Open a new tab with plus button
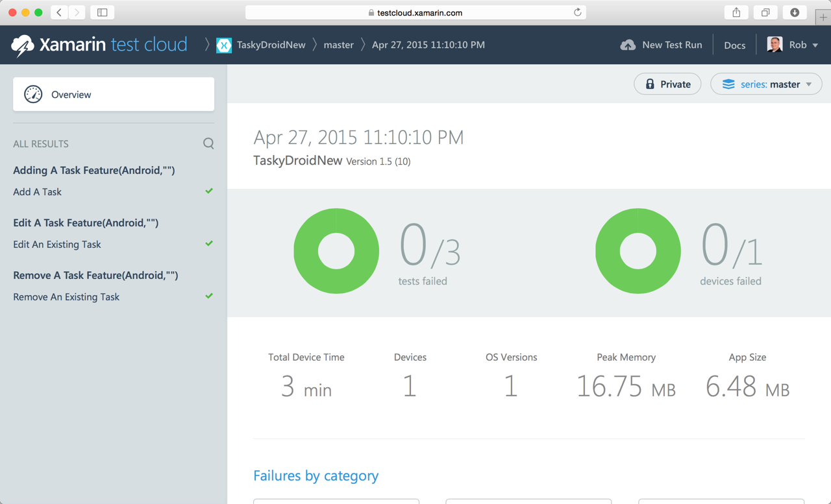This screenshot has height=504, width=831. click(823, 18)
